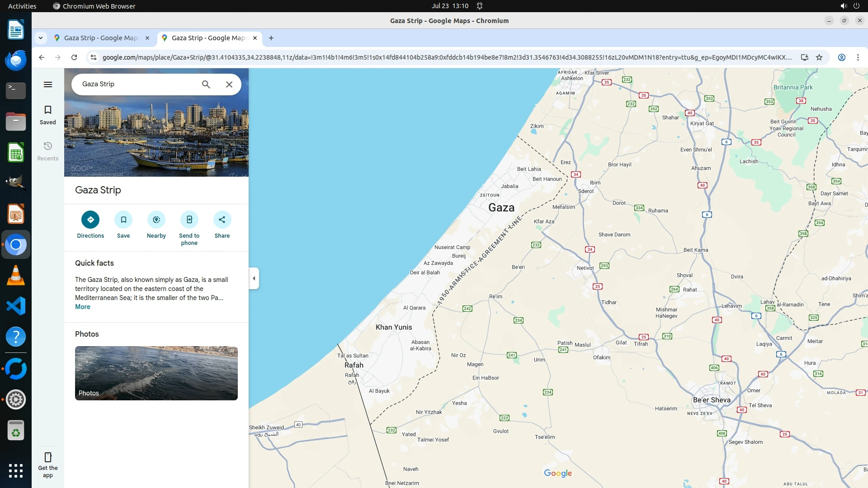This screenshot has height=488, width=868.
Task: Click the Send to phone icon
Action: pos(189,220)
